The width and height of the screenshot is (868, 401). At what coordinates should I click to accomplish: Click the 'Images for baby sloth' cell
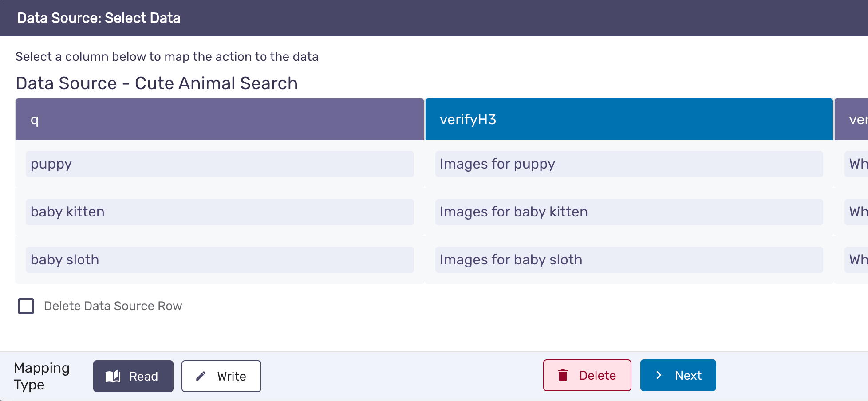click(629, 260)
